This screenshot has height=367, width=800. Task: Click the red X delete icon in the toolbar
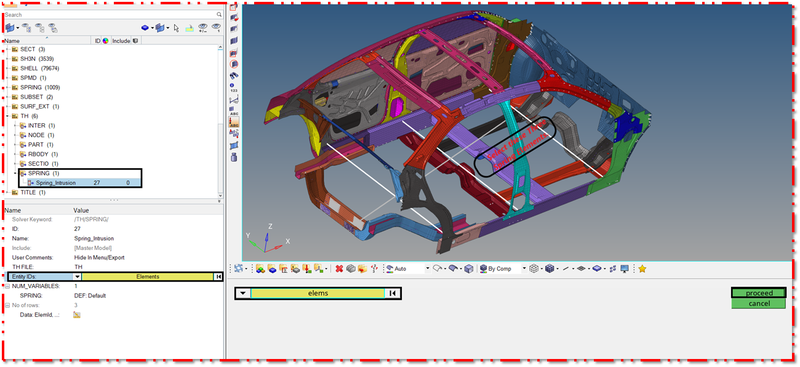pyautogui.click(x=339, y=268)
